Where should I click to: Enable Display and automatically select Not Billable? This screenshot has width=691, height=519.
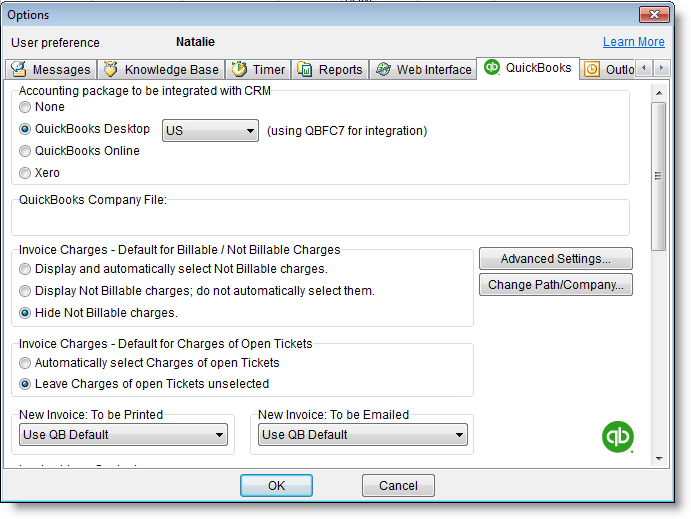pos(26,269)
